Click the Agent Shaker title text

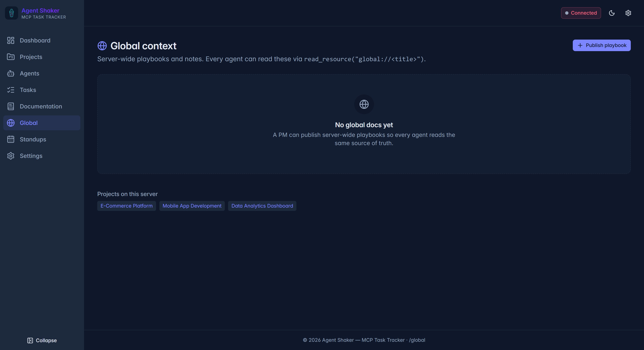tap(40, 11)
